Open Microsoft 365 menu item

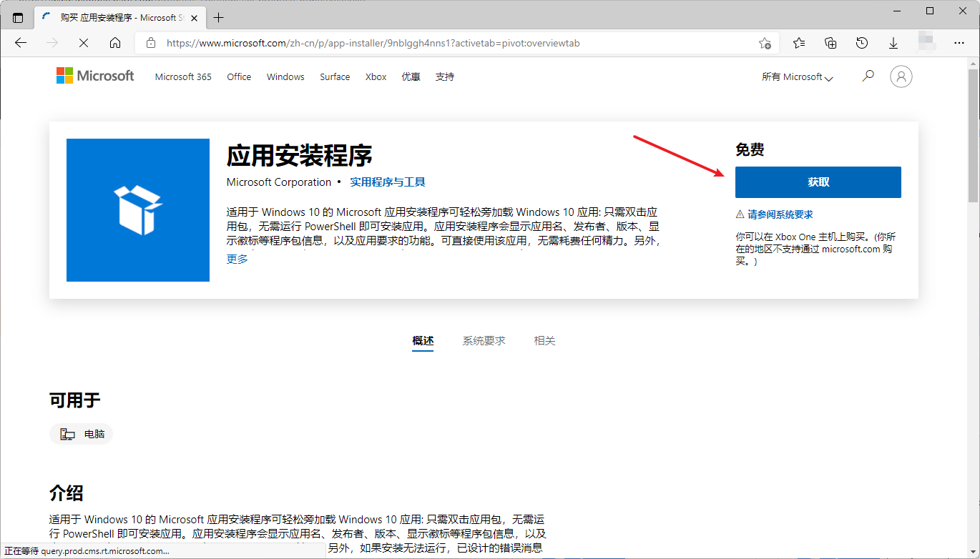click(x=183, y=77)
